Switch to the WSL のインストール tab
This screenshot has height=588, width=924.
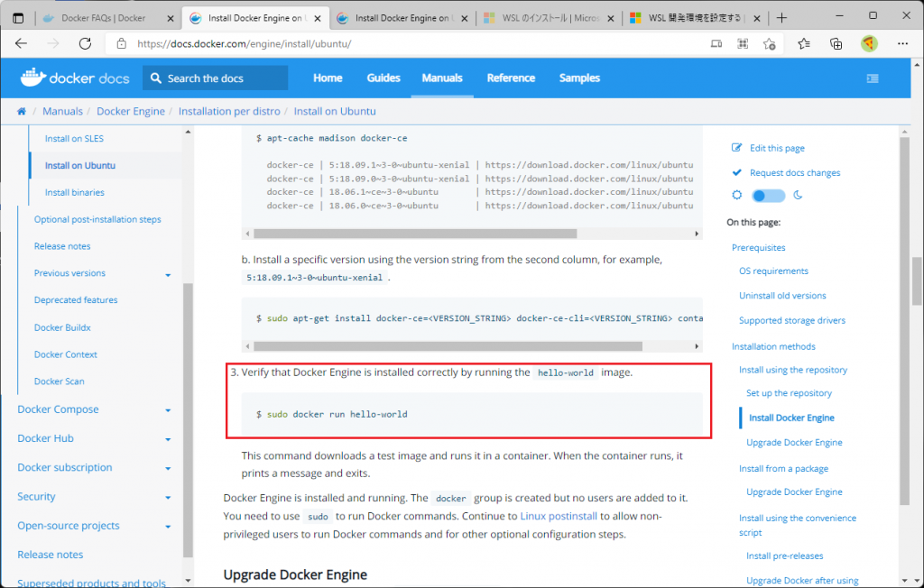tap(550, 18)
